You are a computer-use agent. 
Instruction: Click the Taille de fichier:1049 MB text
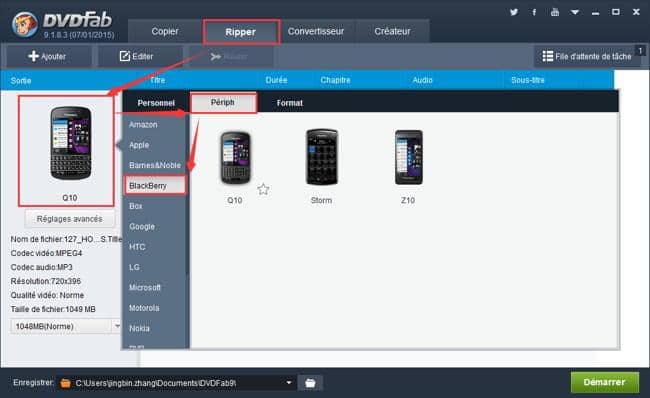[53, 309]
